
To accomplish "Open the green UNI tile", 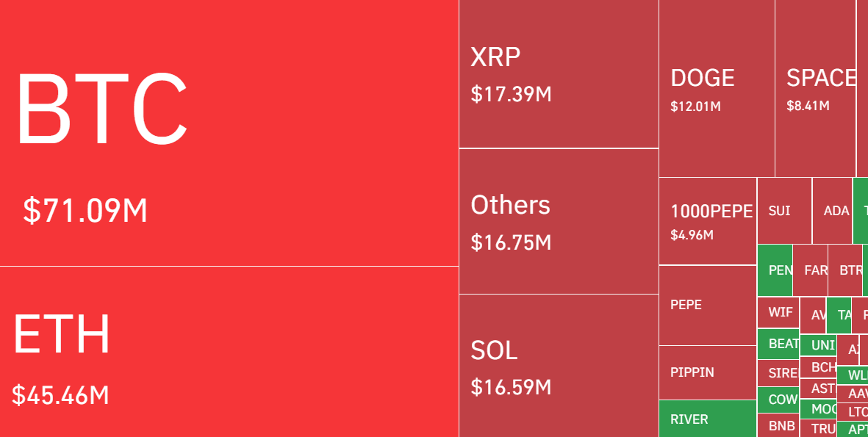I will [818, 345].
